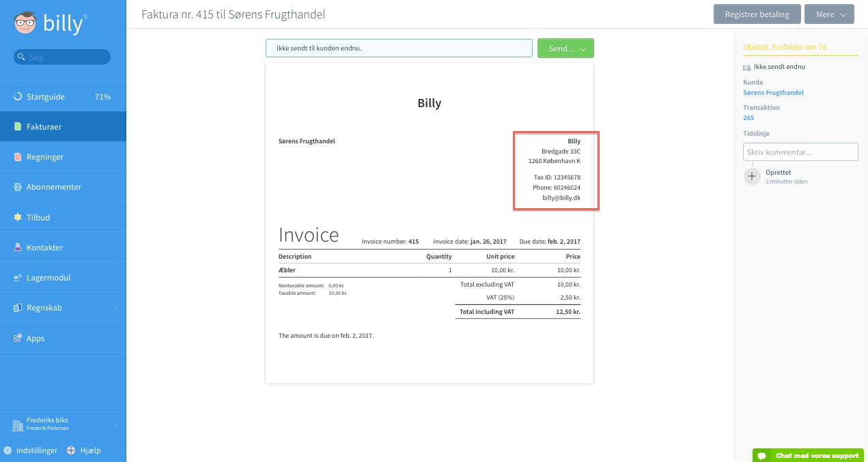Click the chat bubble support icon

point(762,455)
